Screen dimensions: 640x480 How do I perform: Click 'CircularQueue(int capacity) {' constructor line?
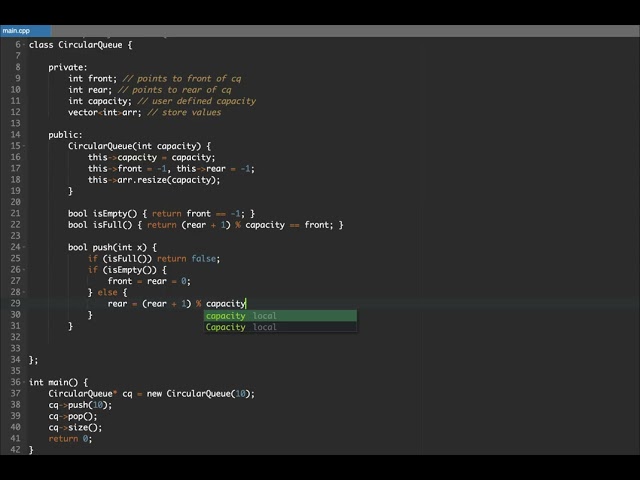pos(140,146)
